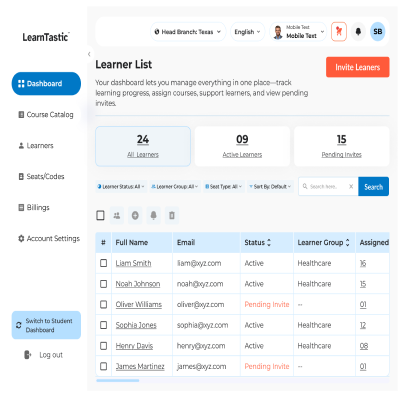Open Oliver Williams name link

pyautogui.click(x=139, y=304)
